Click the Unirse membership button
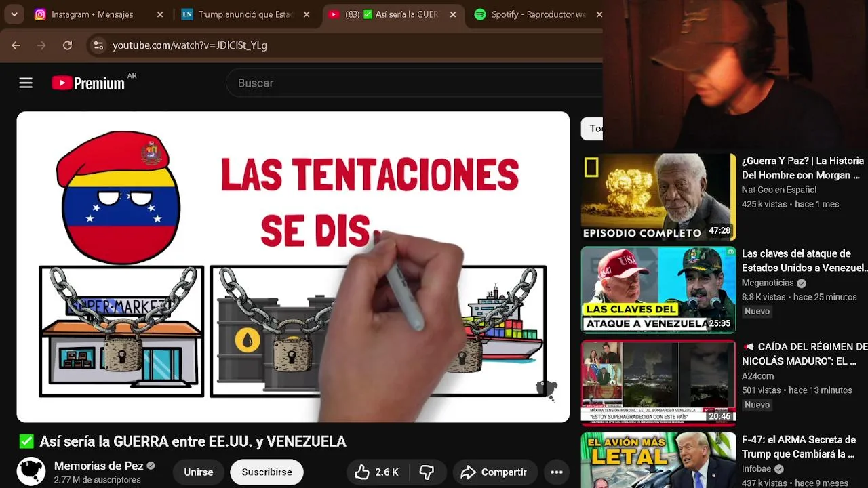The image size is (868, 488). (199, 472)
